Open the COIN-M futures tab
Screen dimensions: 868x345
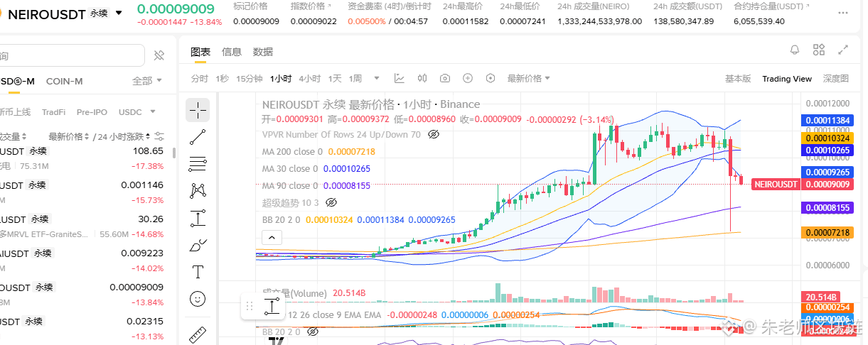tap(65, 81)
